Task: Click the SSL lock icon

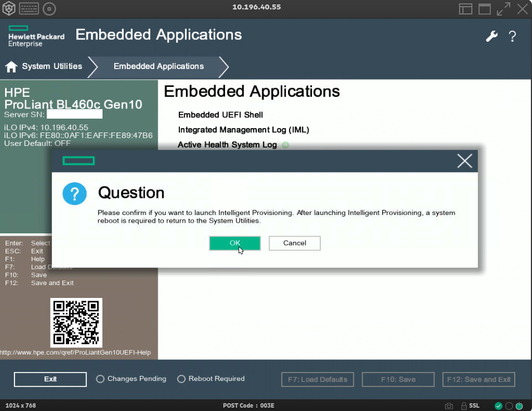Action: pos(464,405)
